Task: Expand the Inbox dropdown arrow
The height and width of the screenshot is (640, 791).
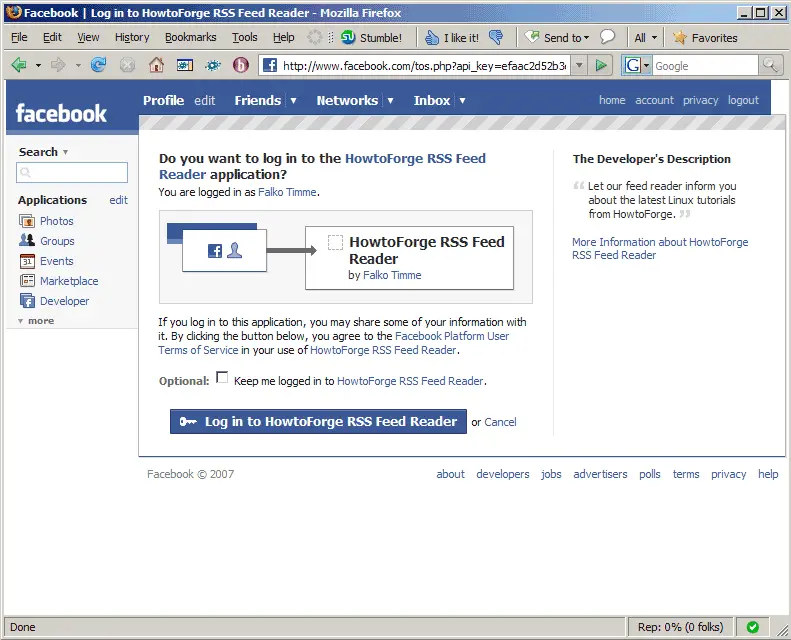Action: click(x=462, y=101)
